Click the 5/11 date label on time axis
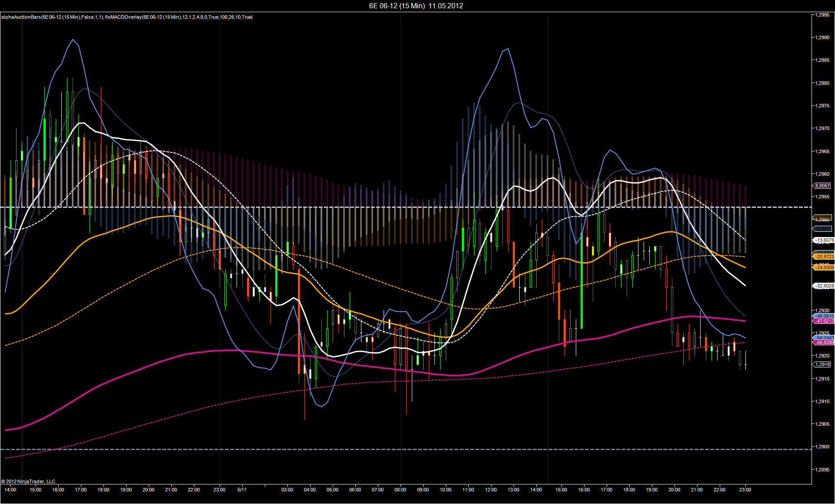This screenshot has height=504, width=835. tap(242, 490)
